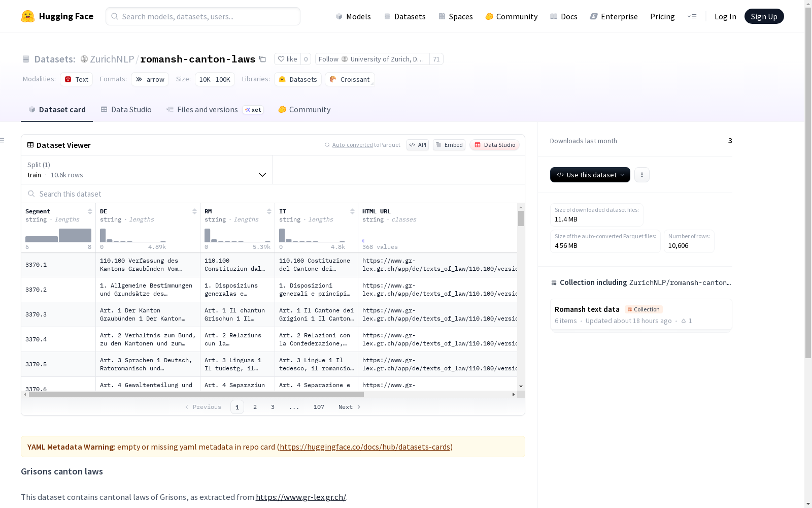Sort the IT column
The height and width of the screenshot is (508, 812).
352,211
